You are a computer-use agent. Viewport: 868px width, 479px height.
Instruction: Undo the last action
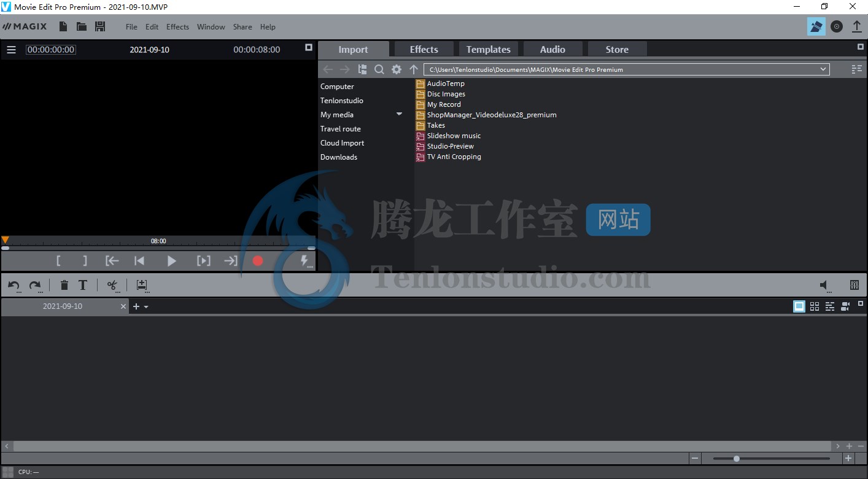(x=14, y=285)
